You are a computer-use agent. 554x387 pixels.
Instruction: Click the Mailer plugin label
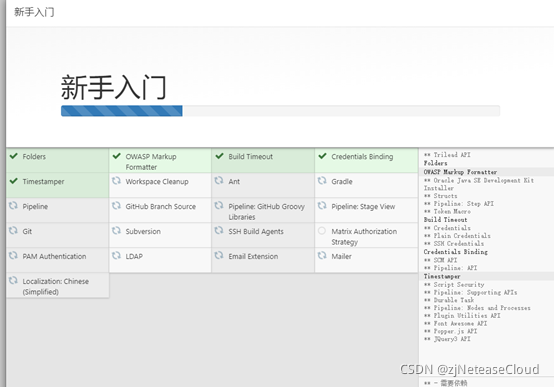click(x=341, y=256)
